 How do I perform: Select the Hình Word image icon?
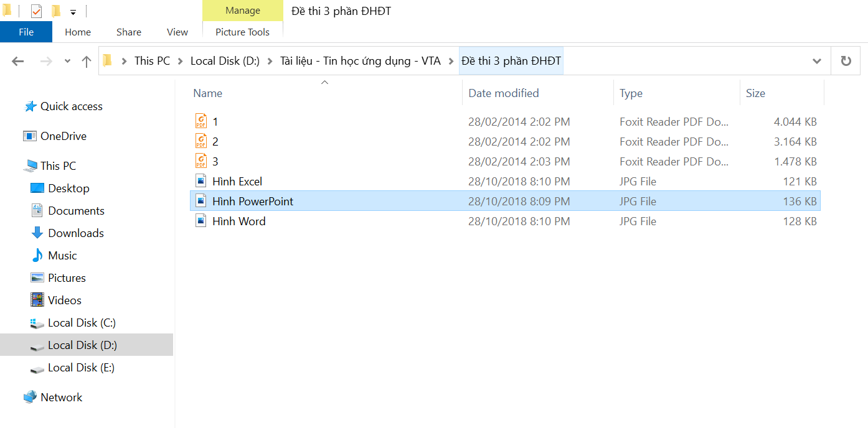[200, 221]
